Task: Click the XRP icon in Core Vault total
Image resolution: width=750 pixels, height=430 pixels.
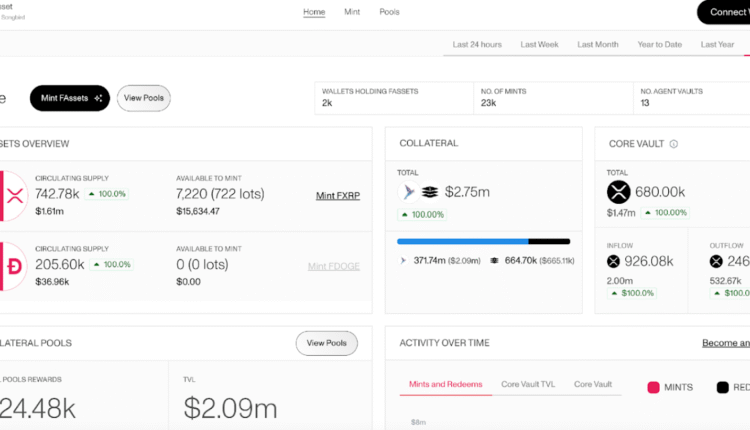Action: point(619,191)
